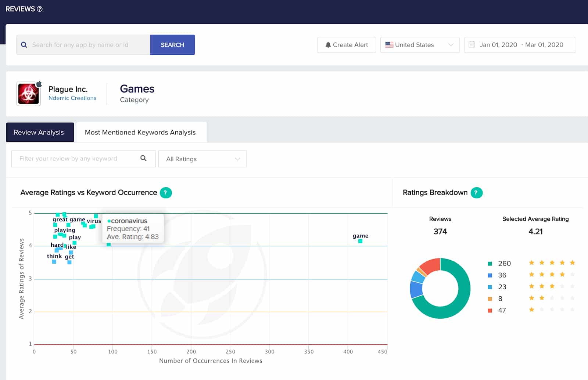The image size is (588, 380).
Task: Click the Plague Inc. app title
Action: [68, 89]
